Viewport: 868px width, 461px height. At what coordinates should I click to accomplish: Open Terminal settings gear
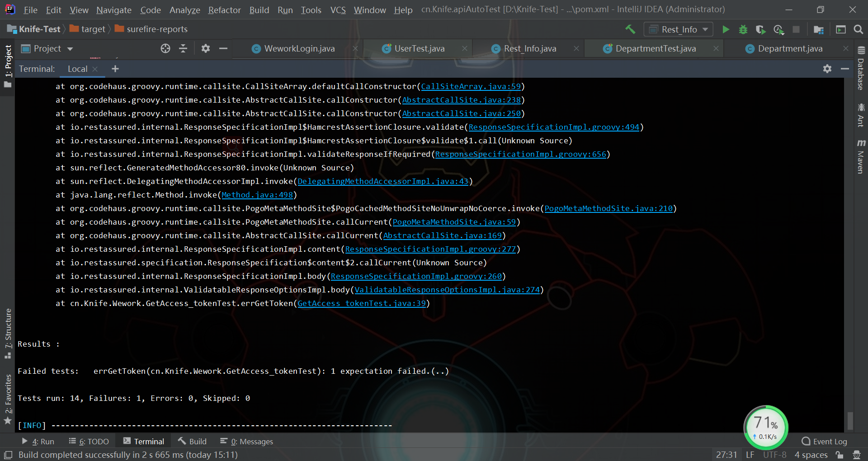tap(827, 69)
